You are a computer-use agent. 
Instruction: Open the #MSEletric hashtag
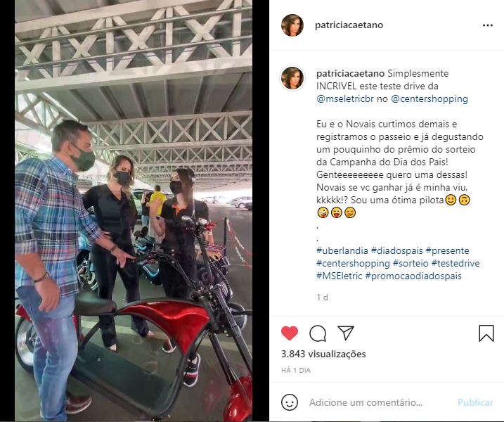339,276
